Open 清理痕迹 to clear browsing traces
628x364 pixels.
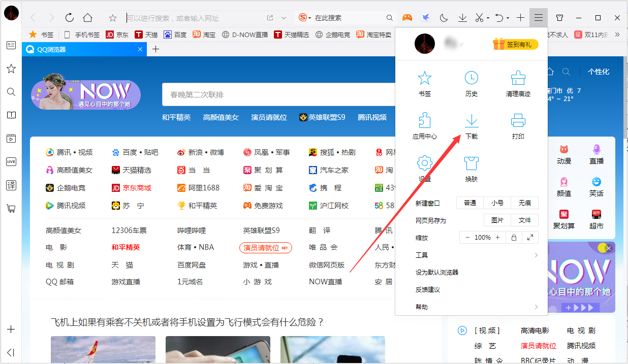coord(518,83)
